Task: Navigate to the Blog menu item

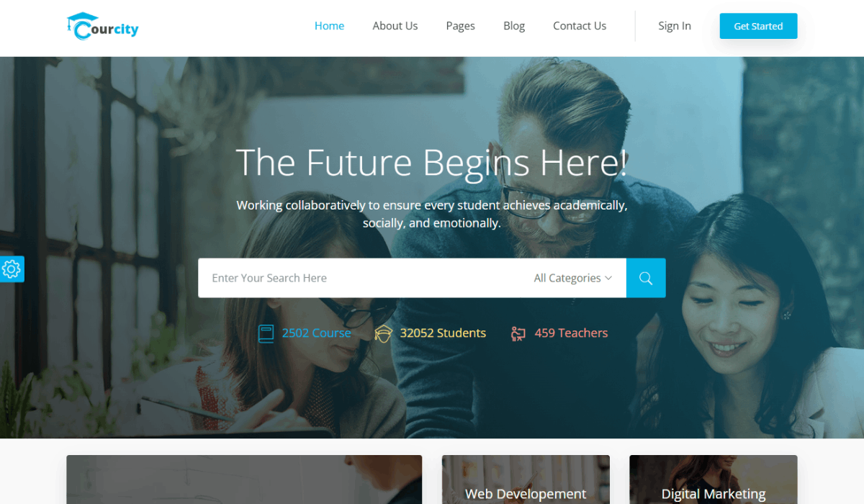Action: click(x=514, y=26)
